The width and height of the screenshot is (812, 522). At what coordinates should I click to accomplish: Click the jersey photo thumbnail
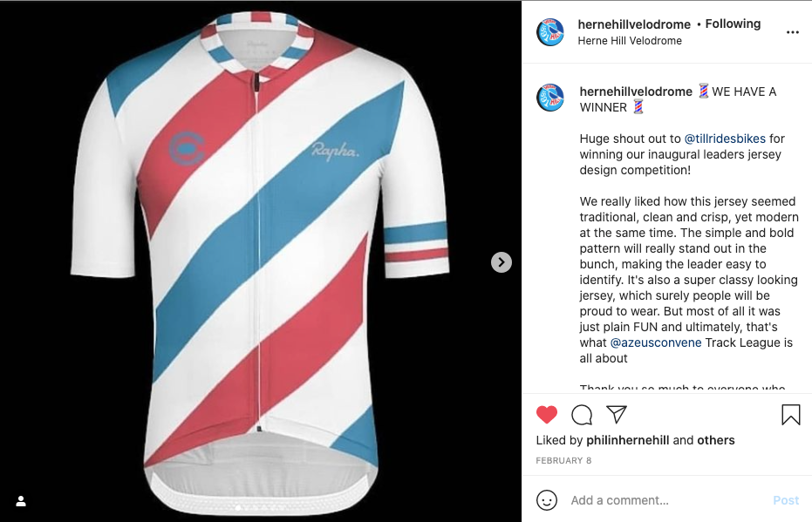pos(261,261)
